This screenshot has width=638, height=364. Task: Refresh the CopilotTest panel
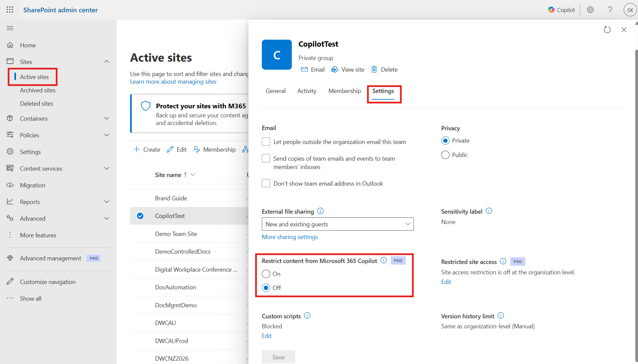pyautogui.click(x=607, y=30)
